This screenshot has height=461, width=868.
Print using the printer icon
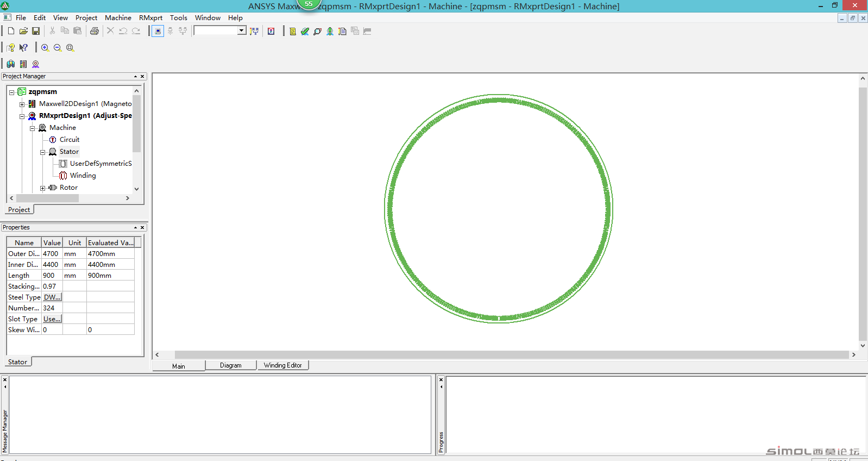pos(95,31)
